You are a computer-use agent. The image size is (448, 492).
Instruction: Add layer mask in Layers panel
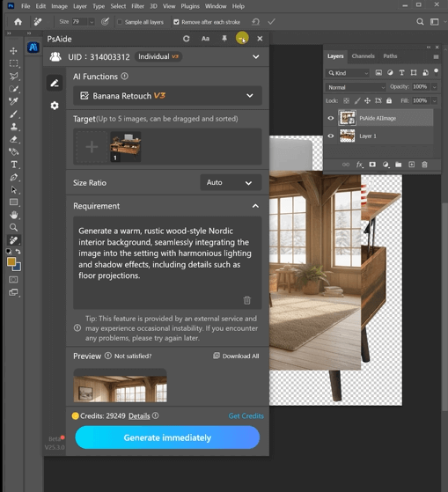[372, 165]
